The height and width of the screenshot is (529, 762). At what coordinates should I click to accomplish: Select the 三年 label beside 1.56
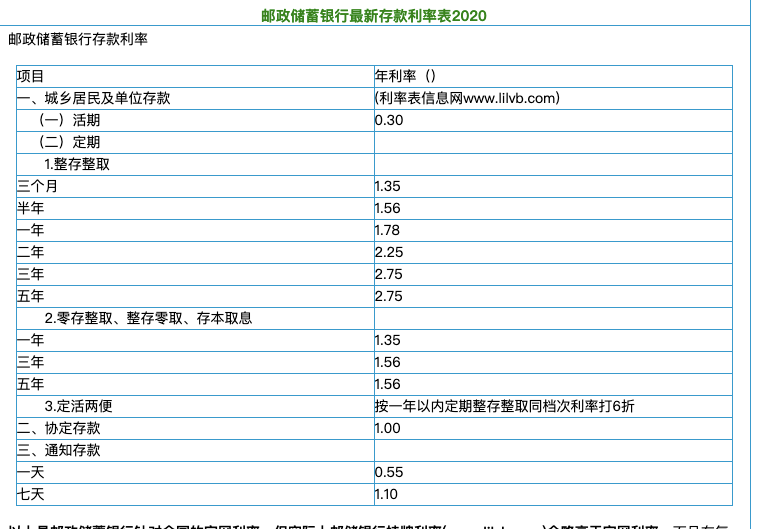point(30,362)
